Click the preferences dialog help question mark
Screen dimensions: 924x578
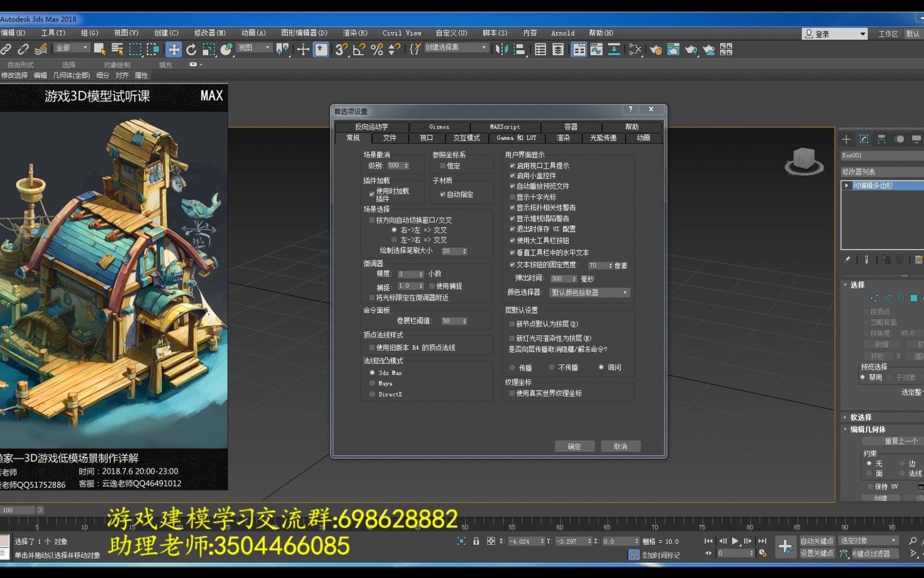(630, 109)
